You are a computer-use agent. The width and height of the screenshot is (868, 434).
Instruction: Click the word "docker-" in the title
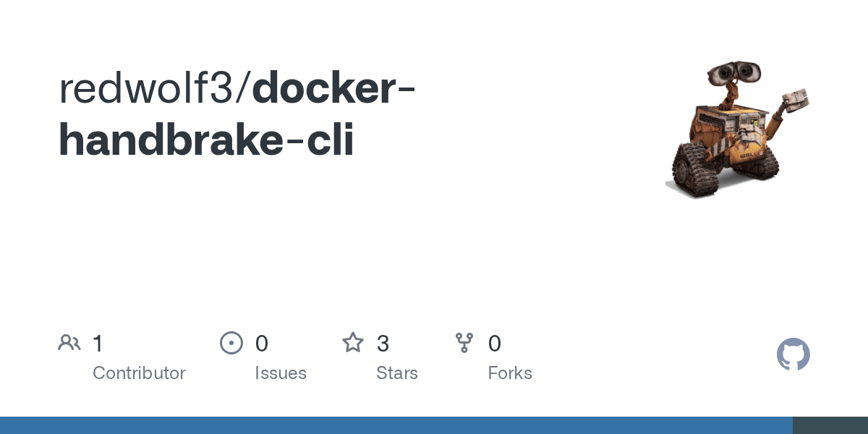[333, 87]
